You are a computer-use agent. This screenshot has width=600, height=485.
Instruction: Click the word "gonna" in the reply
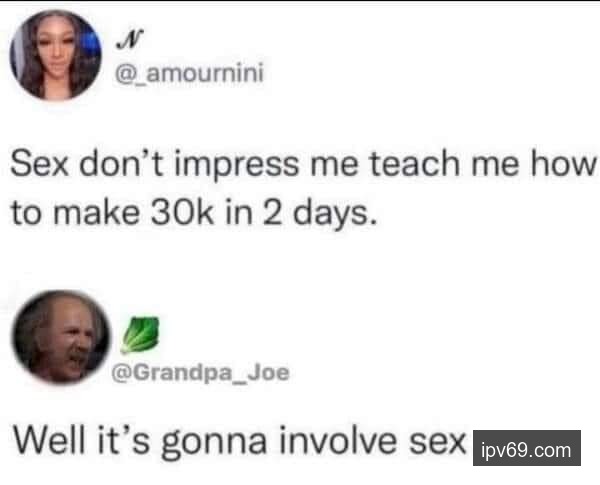(x=214, y=442)
